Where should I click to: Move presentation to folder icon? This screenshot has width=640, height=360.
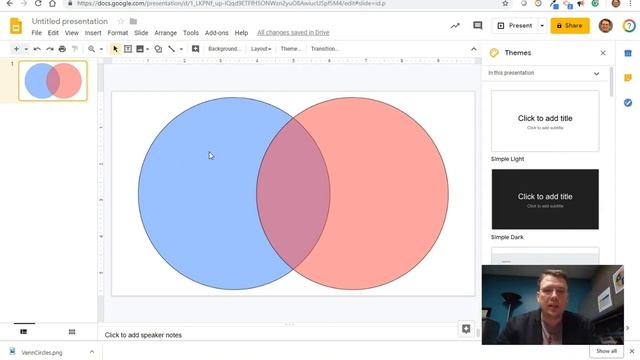tap(133, 21)
